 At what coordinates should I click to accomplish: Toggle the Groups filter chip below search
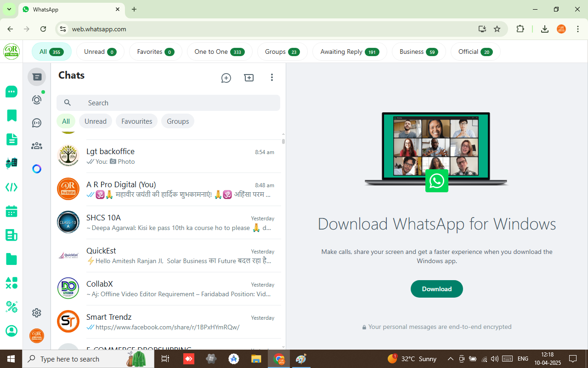(178, 121)
